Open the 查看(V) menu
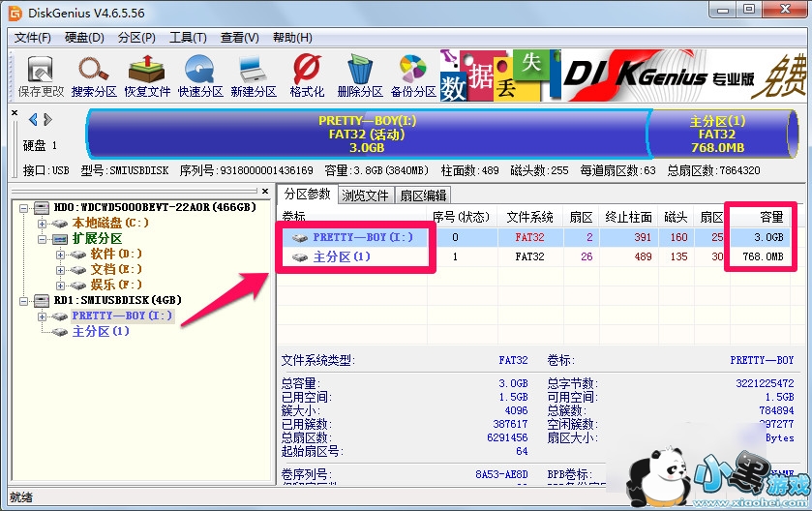The height and width of the screenshot is (511, 812). (x=239, y=38)
